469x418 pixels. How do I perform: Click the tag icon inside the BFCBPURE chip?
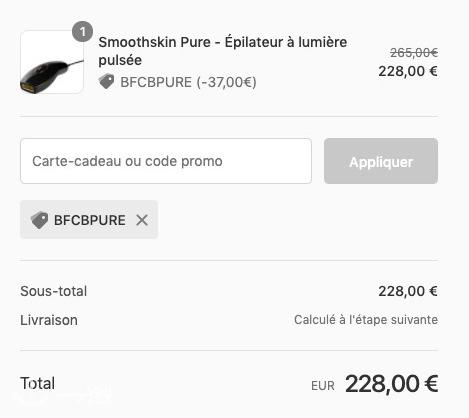pos(39,220)
